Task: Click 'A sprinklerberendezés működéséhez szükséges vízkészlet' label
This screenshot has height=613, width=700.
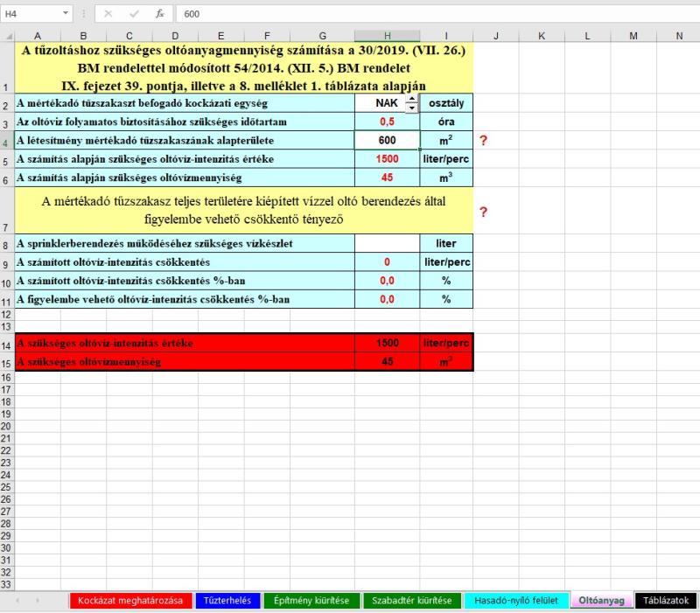Action: (x=155, y=244)
